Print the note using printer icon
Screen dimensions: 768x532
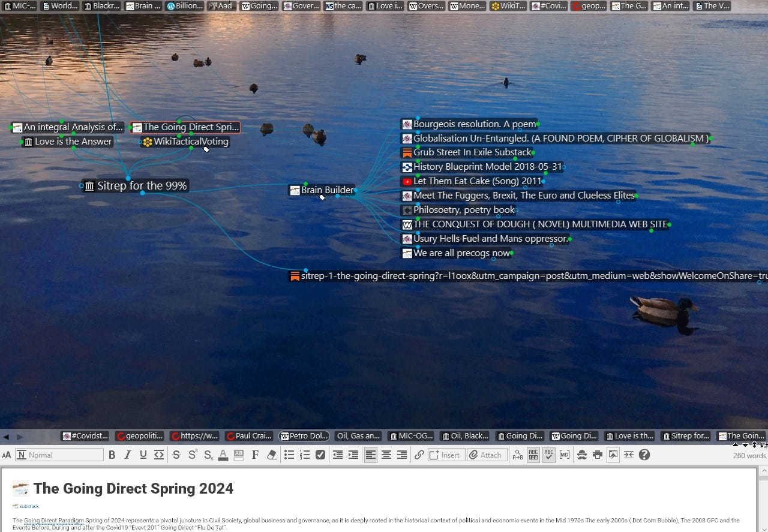[597, 455]
